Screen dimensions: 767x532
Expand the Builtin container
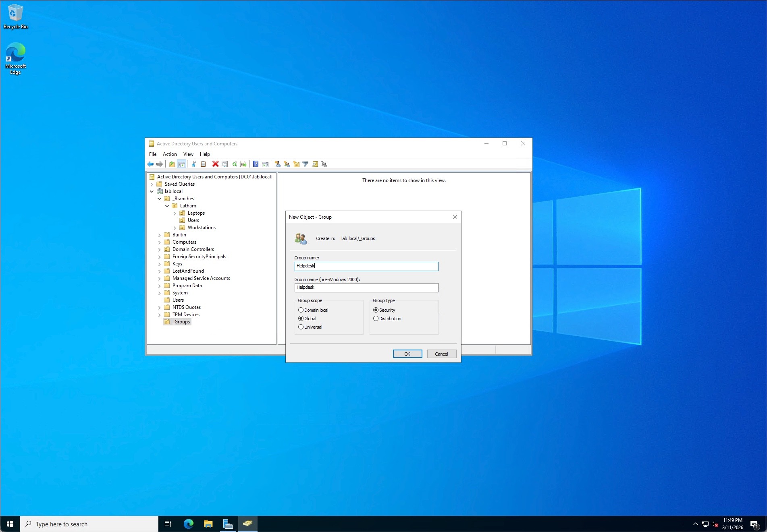160,235
